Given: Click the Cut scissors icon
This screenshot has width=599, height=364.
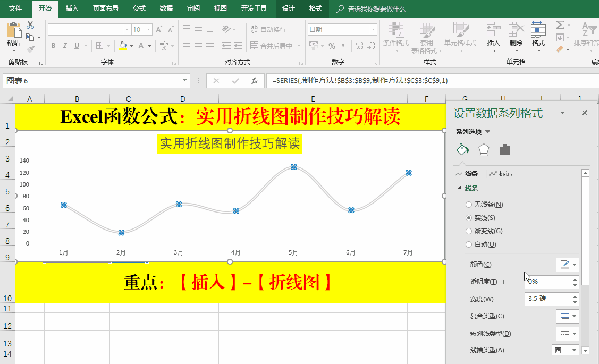Looking at the screenshot, I should [30, 25].
